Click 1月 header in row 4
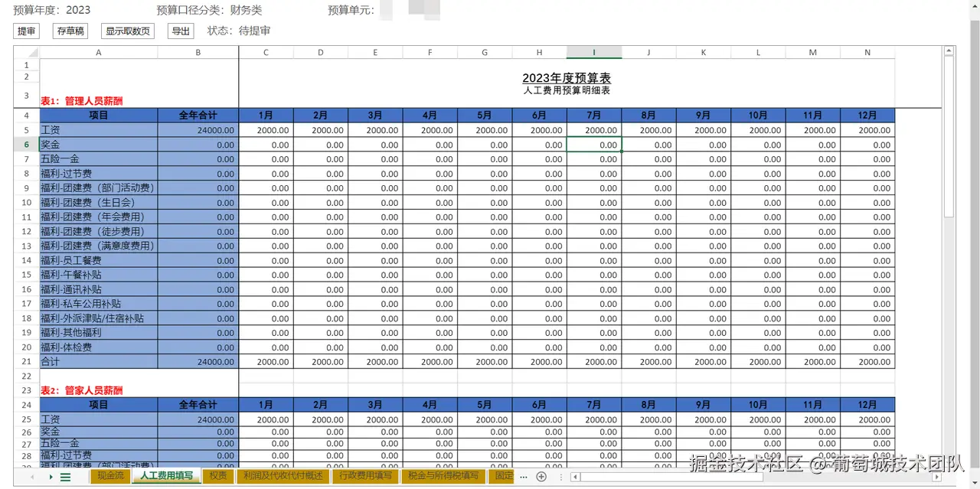The image size is (980, 489). [266, 116]
